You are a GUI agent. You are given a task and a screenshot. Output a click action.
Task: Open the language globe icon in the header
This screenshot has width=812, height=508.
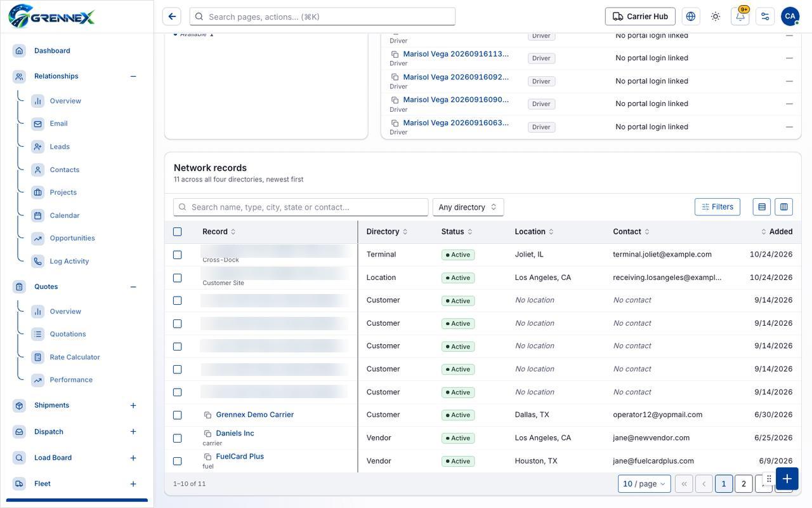coord(691,17)
